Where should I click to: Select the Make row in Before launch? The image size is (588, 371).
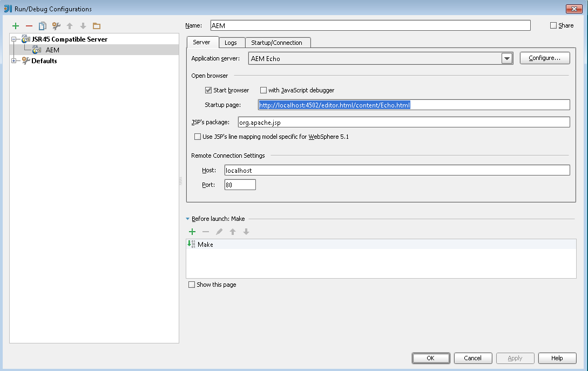coord(381,244)
